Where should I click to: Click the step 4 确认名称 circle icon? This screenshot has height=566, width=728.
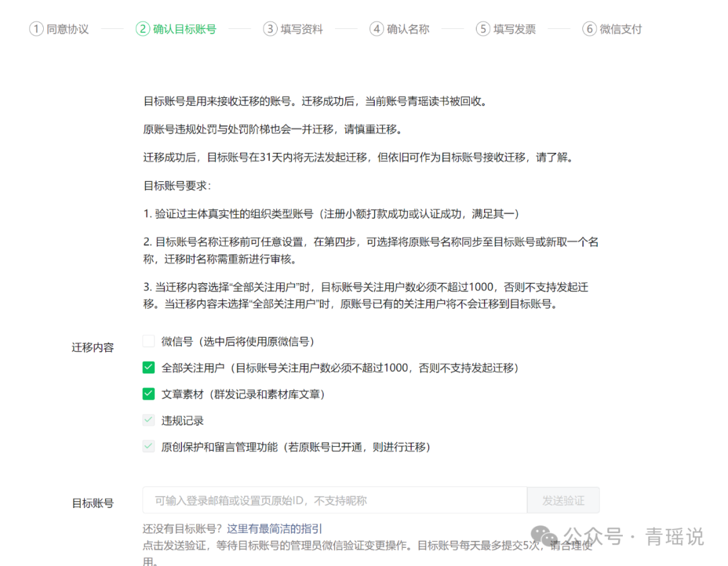[376, 29]
